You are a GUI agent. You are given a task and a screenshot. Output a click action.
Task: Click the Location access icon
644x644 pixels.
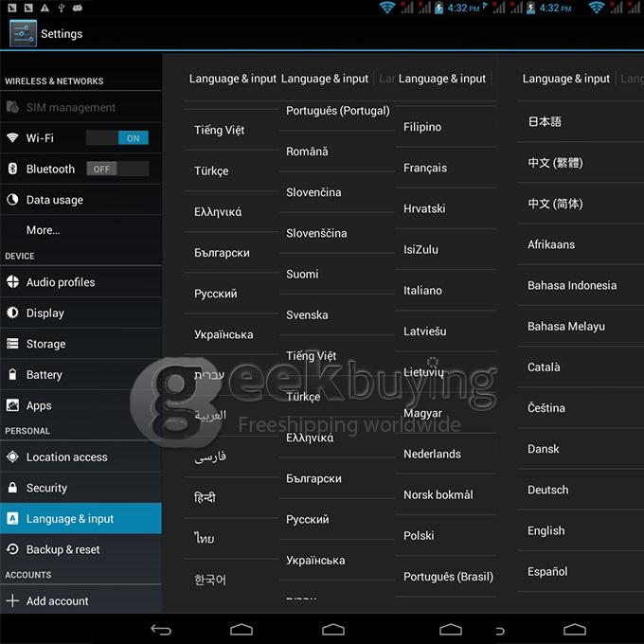coord(12,457)
